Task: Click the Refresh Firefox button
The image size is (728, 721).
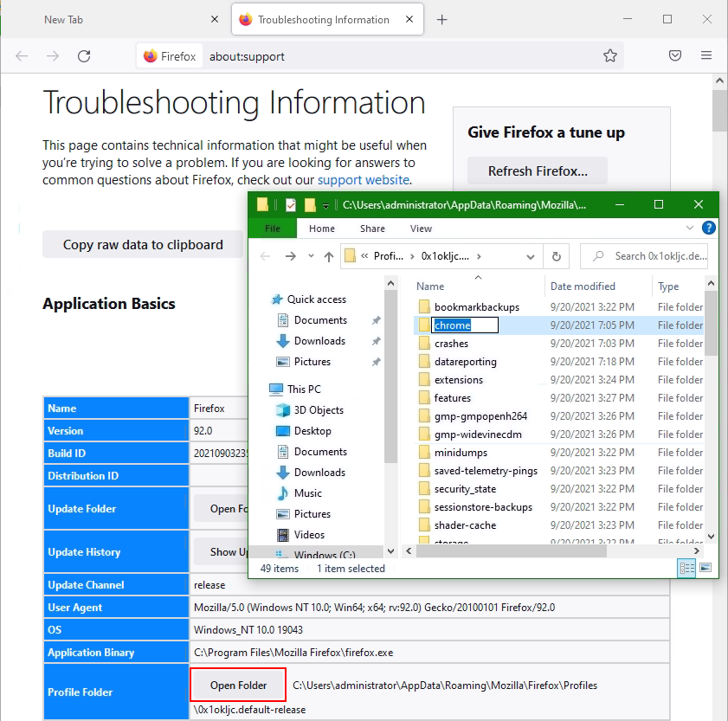Action: [x=537, y=171]
